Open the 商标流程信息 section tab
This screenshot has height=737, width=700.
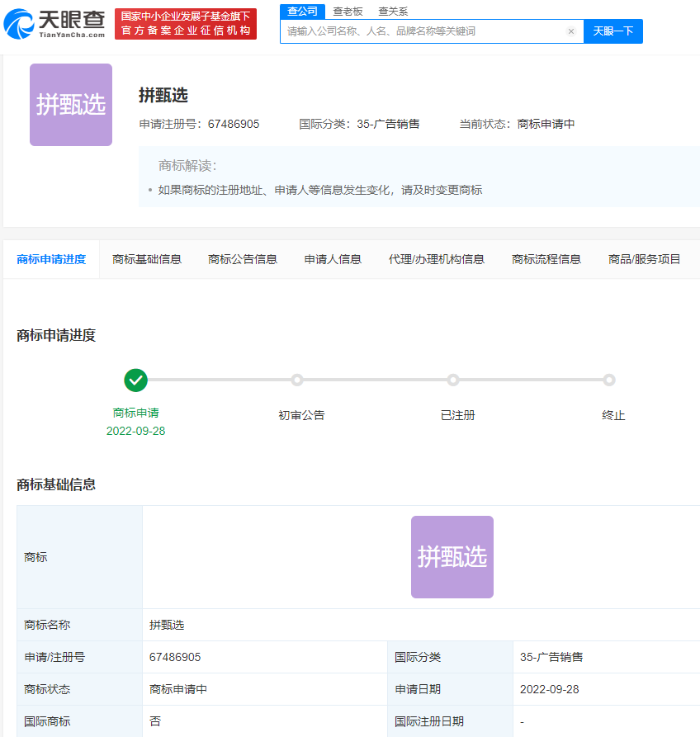pyautogui.click(x=546, y=257)
